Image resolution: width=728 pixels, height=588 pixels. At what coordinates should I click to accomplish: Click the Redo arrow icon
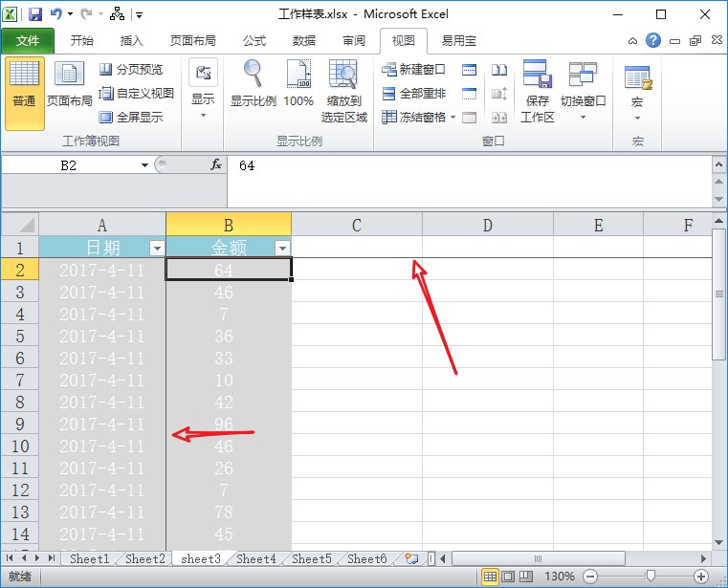[x=86, y=14]
